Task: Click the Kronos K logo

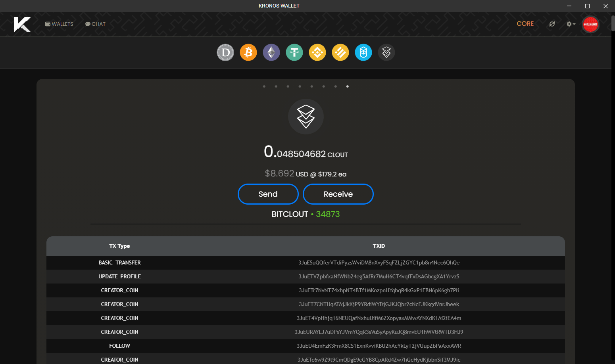Action: [x=22, y=25]
